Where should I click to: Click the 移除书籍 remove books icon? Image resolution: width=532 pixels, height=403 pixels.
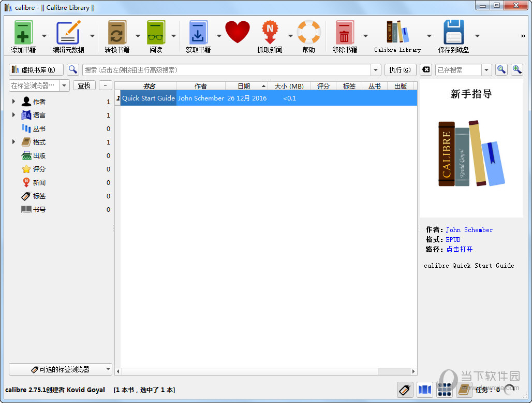coord(345,33)
